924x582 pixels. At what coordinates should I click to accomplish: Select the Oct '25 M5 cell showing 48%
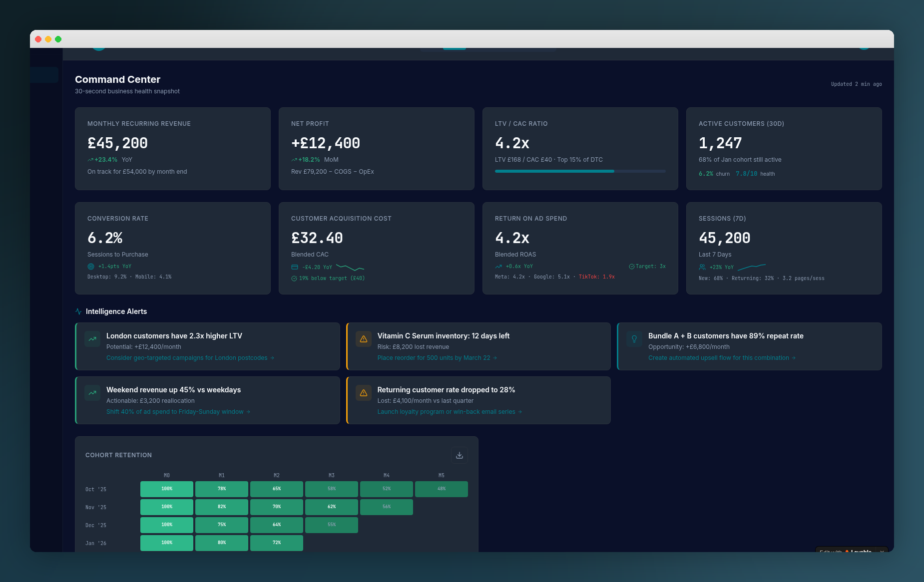442,489
